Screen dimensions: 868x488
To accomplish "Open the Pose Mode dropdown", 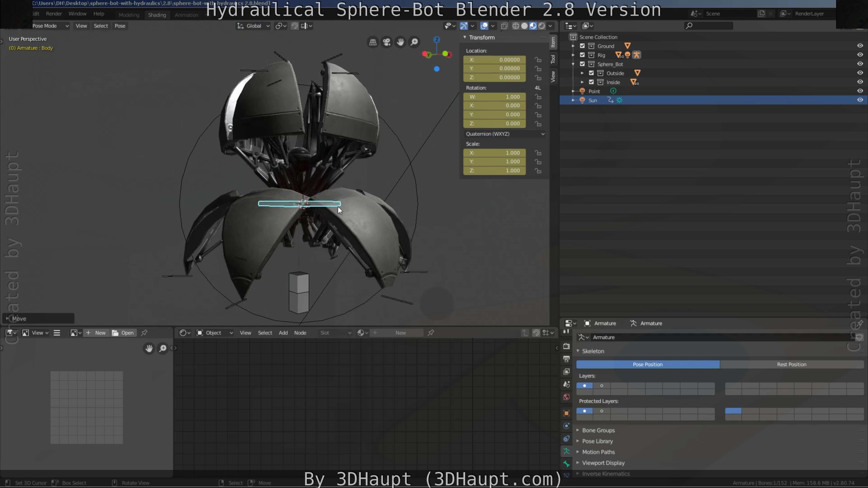I will coord(50,26).
